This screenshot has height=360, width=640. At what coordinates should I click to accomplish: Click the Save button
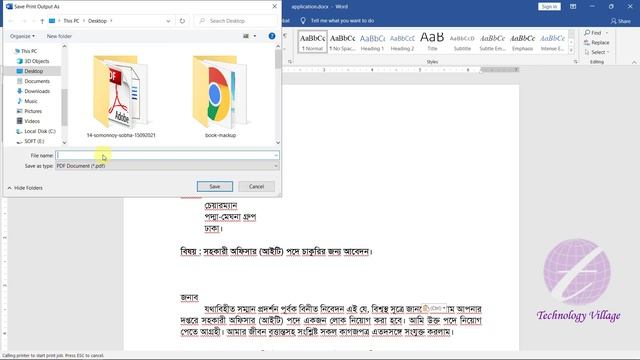coord(215,187)
